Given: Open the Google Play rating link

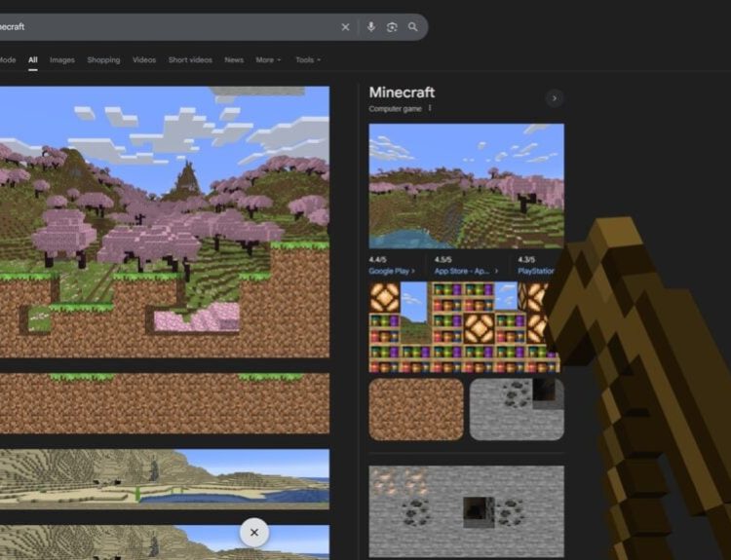Looking at the screenshot, I should [x=392, y=271].
